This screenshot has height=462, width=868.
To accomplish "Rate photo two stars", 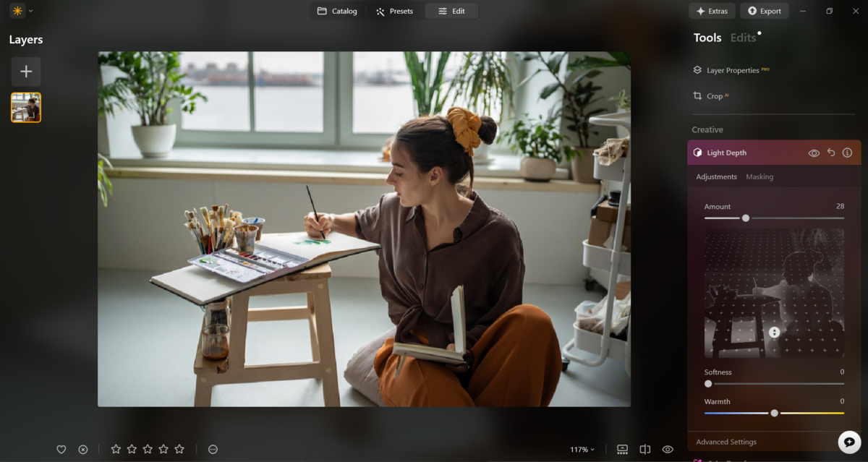I will pos(132,449).
